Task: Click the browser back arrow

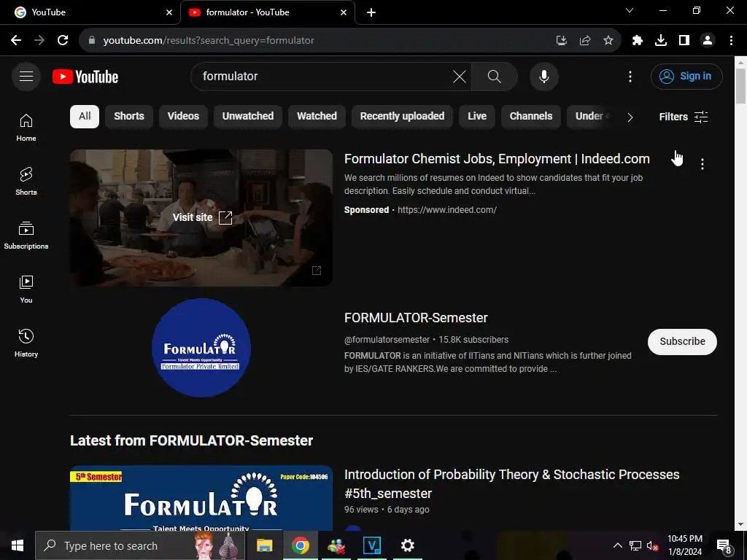Action: point(16,40)
